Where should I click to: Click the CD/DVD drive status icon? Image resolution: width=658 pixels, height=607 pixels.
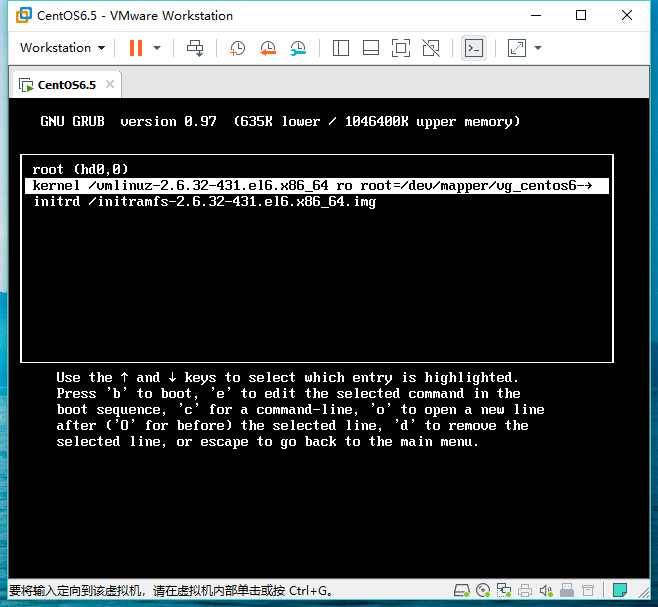click(x=483, y=590)
